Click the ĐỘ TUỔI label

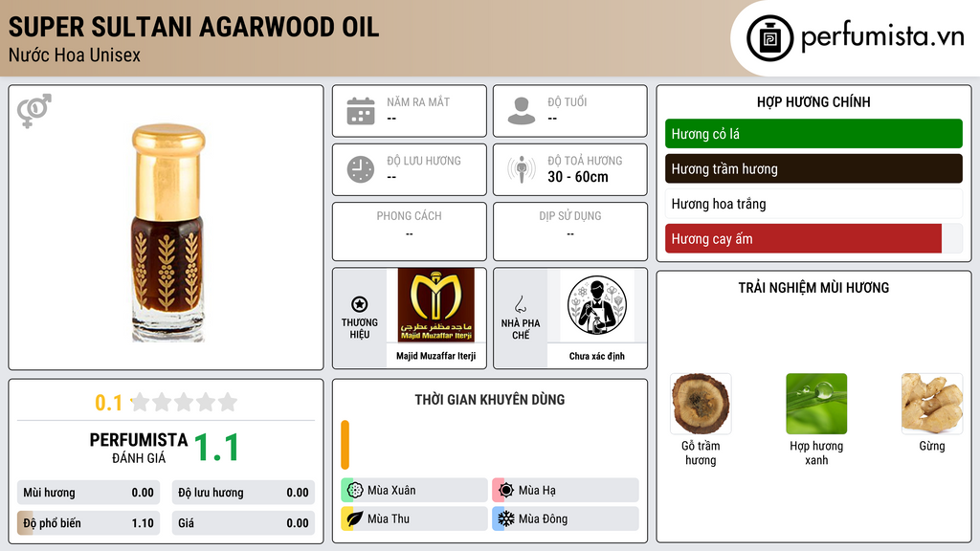pyautogui.click(x=568, y=101)
